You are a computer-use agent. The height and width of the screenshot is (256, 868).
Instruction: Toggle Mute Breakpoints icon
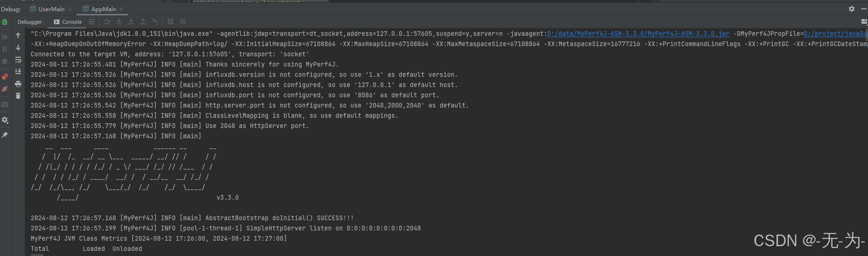pos(5,88)
